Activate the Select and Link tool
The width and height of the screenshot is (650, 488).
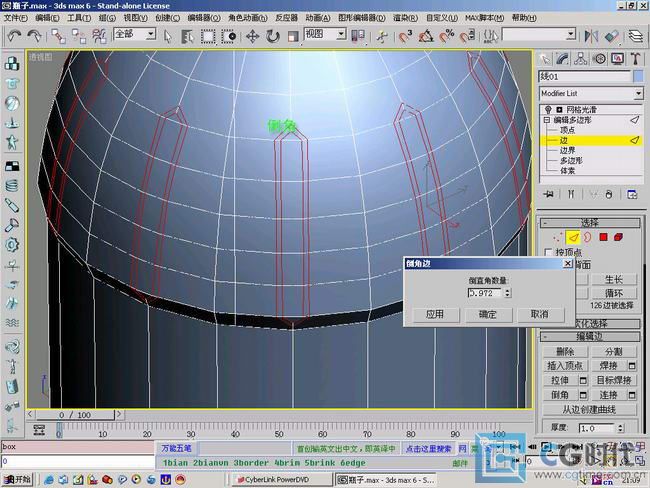[58, 36]
